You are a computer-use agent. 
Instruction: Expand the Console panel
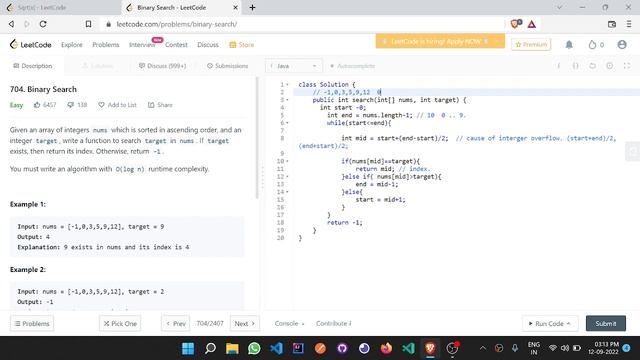[x=289, y=323]
